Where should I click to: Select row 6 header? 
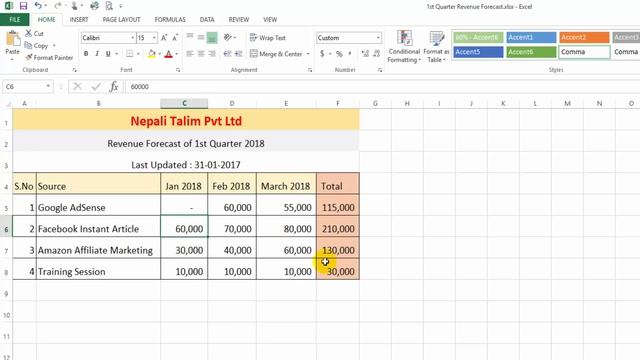click(x=6, y=229)
